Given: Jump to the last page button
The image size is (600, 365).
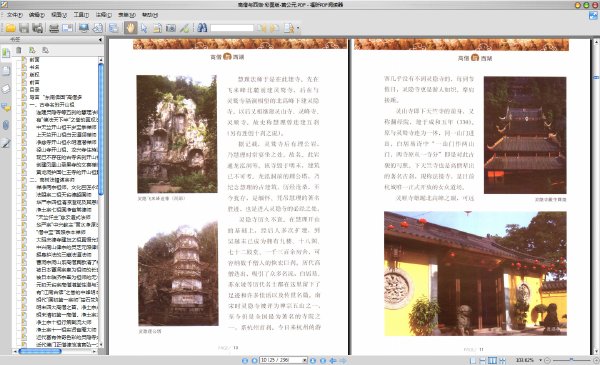Looking at the screenshot, I should pos(323,360).
